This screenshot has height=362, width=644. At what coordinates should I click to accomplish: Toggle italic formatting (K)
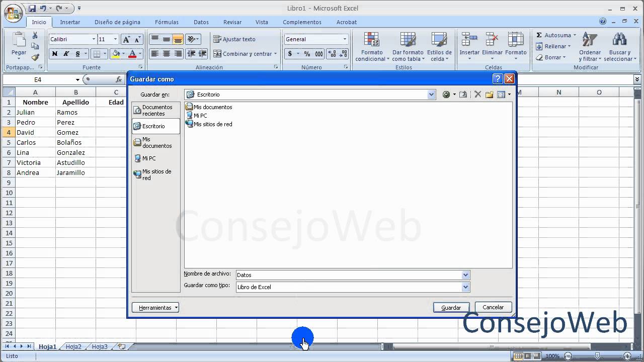click(66, 54)
